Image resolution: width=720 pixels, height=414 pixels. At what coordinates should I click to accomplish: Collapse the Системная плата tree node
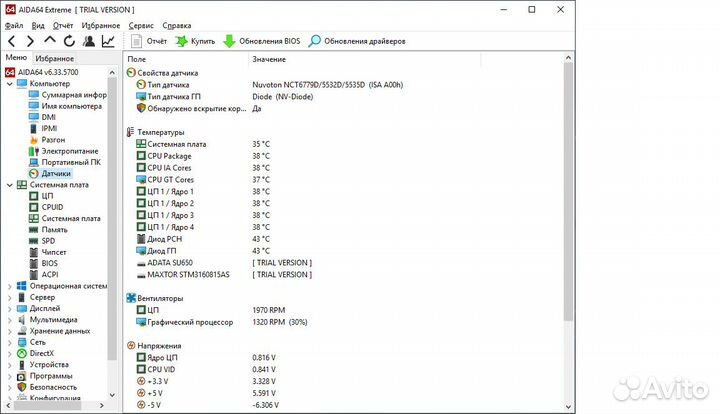9,184
